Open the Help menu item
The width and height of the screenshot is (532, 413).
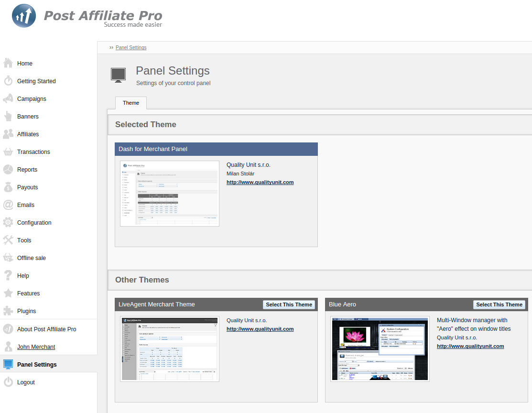click(x=23, y=275)
